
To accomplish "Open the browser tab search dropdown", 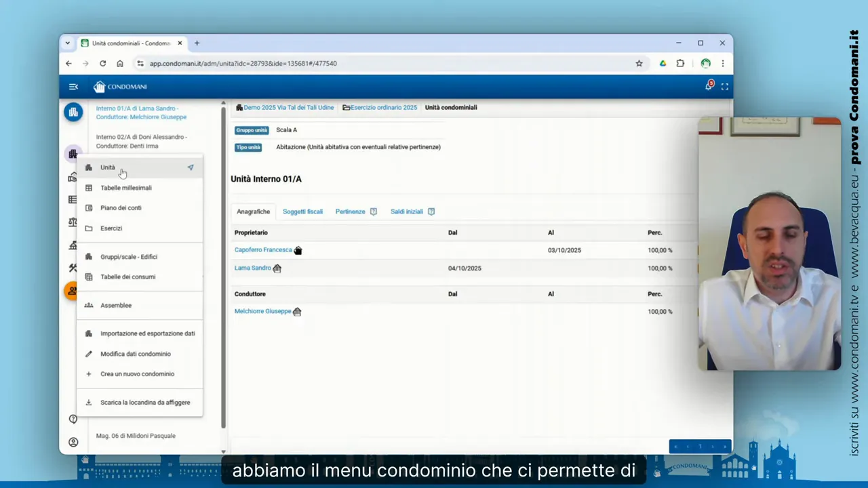I will [68, 43].
